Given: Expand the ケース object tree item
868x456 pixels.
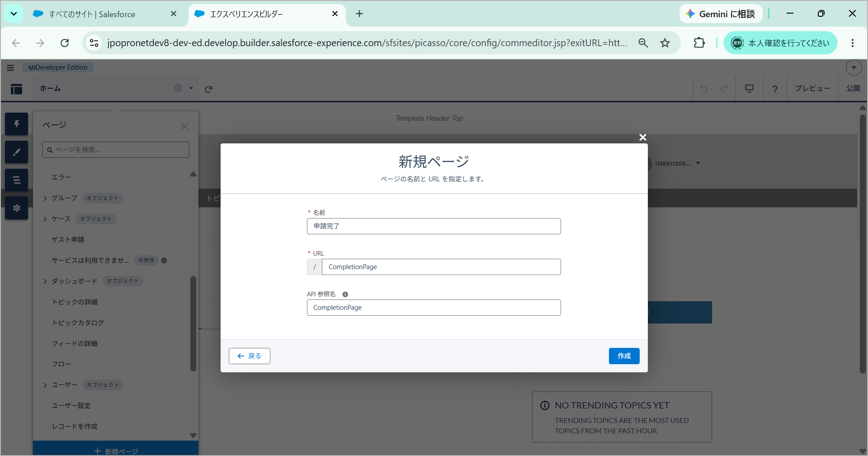Looking at the screenshot, I should point(45,219).
